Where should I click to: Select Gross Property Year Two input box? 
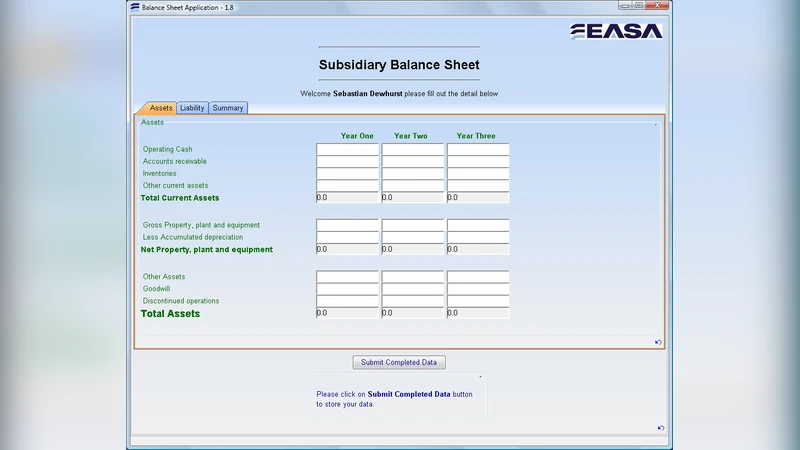(x=412, y=226)
